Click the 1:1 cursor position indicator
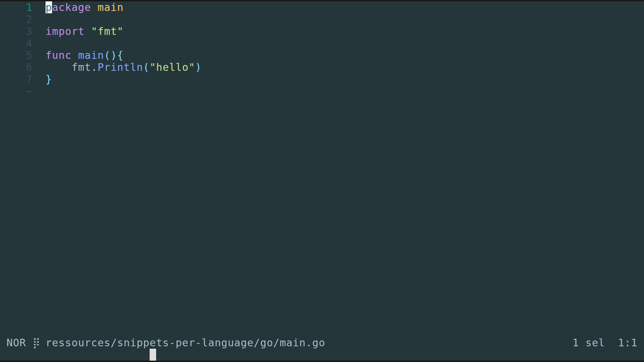Screen dimensions: 644x362 click(627, 343)
